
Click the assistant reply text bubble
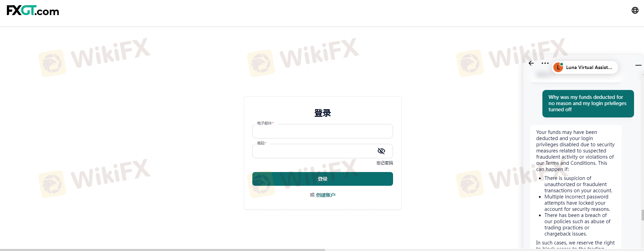pyautogui.click(x=576, y=187)
